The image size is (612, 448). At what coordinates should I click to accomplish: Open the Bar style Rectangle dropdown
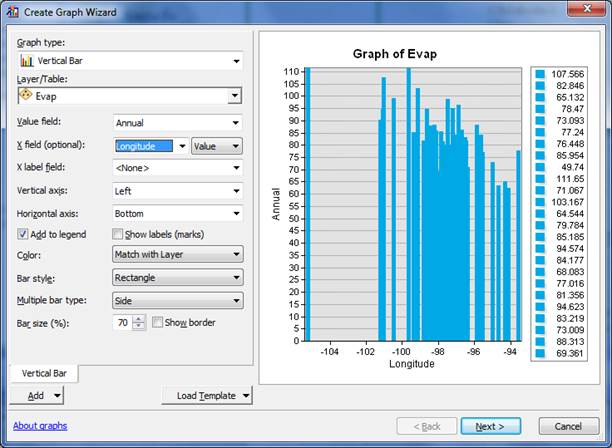click(x=236, y=278)
